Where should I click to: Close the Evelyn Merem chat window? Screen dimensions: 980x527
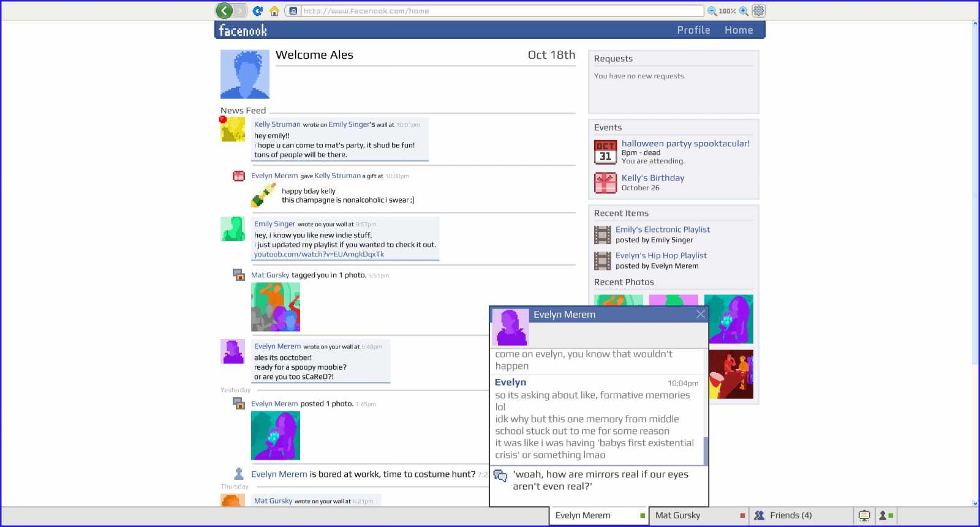point(701,314)
